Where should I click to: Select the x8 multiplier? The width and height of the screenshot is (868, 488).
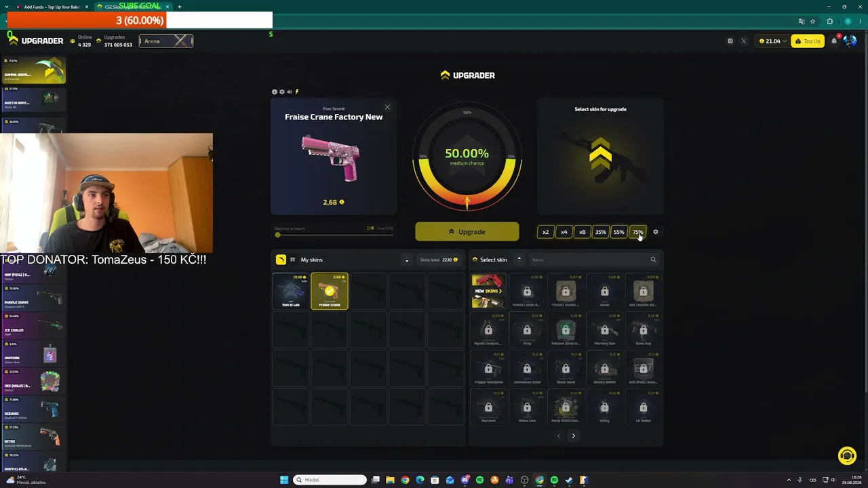(582, 232)
